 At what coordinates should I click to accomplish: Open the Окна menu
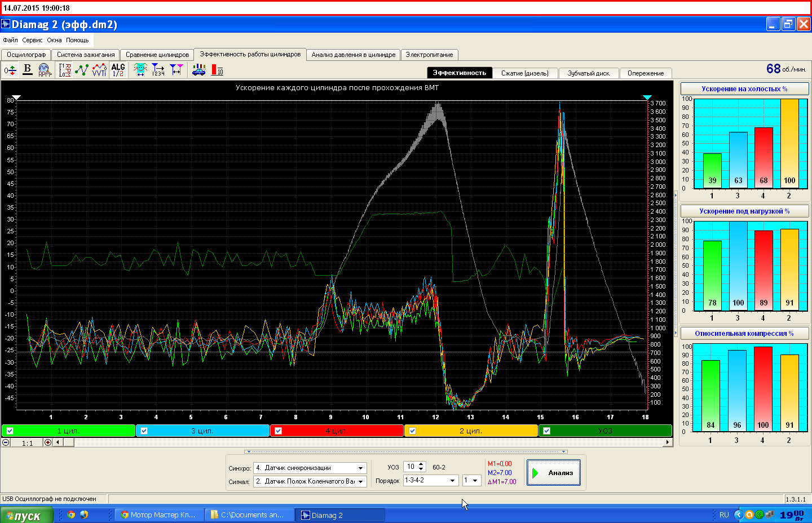click(54, 40)
